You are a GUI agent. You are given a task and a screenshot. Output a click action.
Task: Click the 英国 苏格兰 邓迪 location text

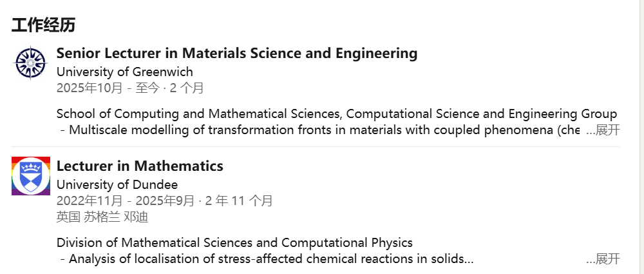pyautogui.click(x=102, y=217)
